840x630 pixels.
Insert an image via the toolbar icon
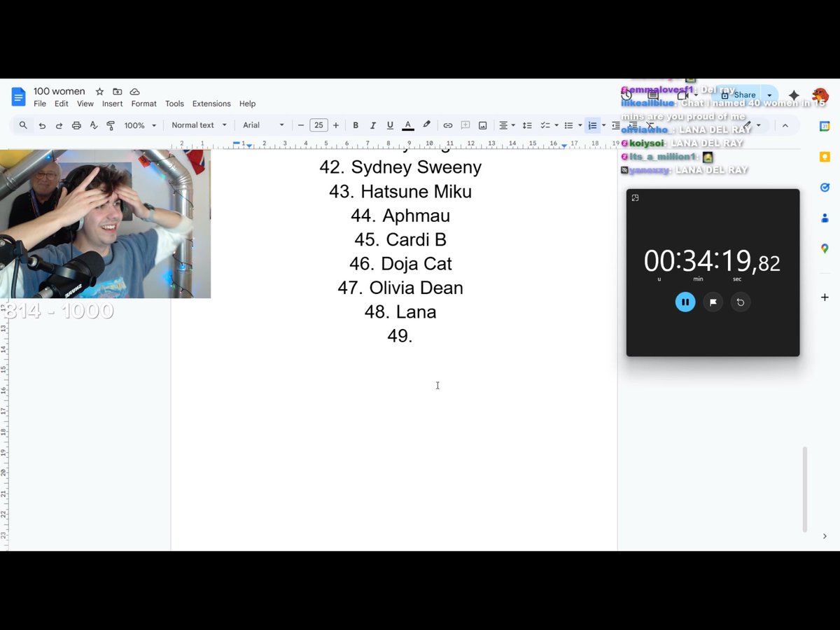482,125
